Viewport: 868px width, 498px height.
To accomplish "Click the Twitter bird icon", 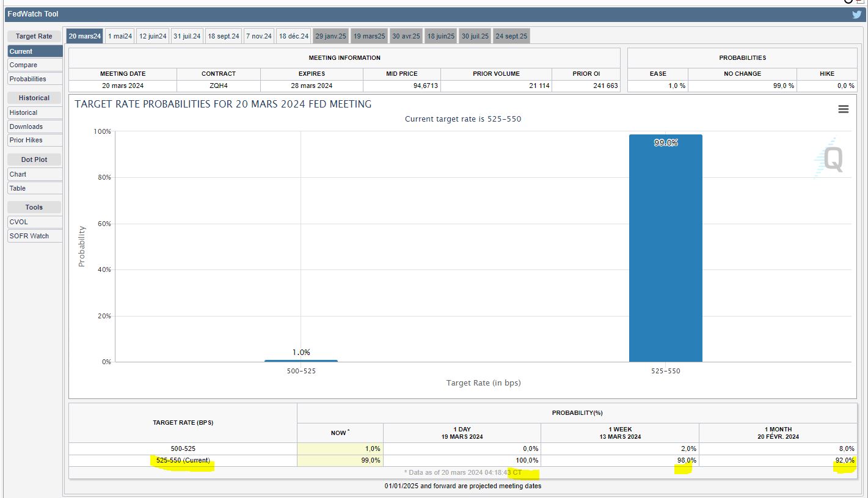I will (x=856, y=15).
